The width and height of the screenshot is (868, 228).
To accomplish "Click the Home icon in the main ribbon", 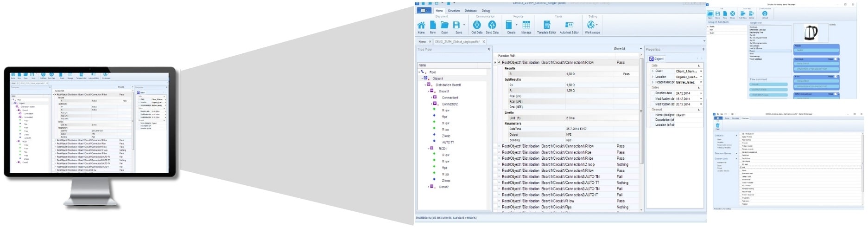I will pos(421,25).
